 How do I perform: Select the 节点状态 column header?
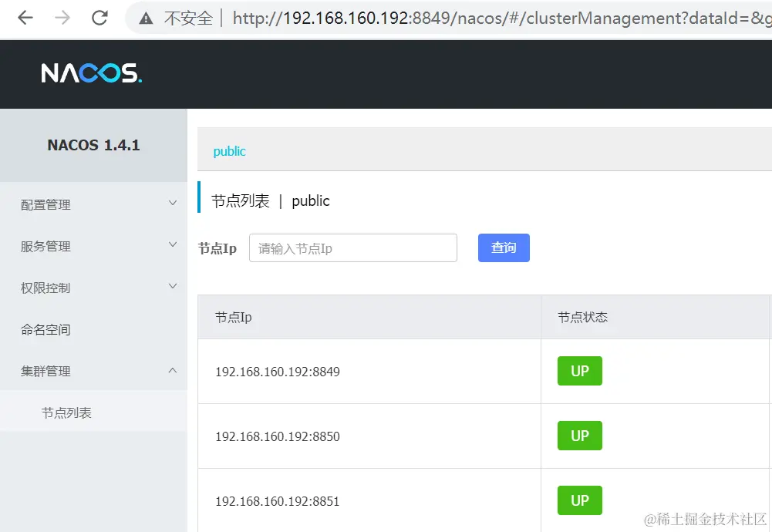582,317
